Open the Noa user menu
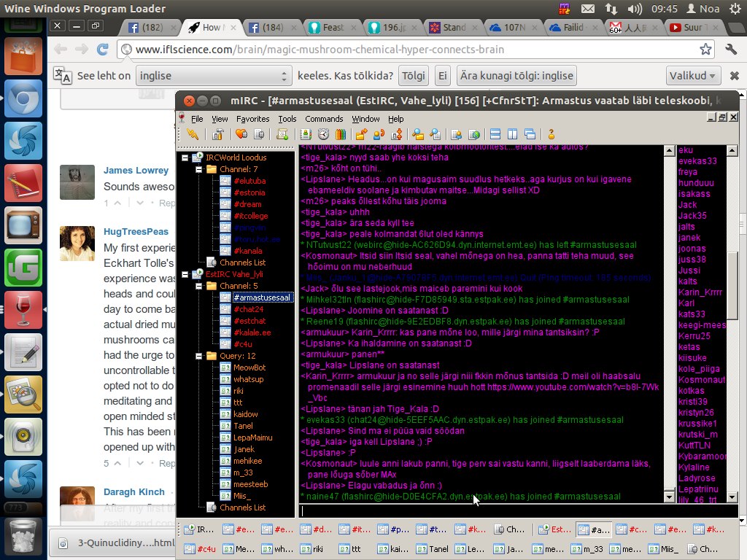Image resolution: width=747 pixels, height=560 pixels. point(703,9)
